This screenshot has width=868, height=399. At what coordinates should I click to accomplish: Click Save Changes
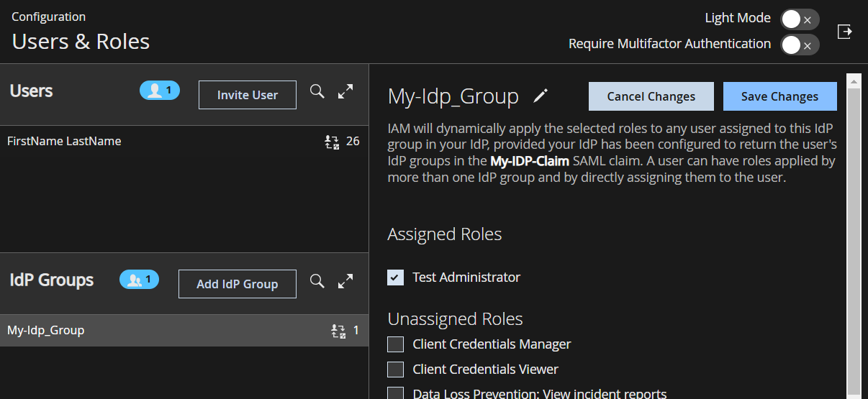click(x=780, y=96)
